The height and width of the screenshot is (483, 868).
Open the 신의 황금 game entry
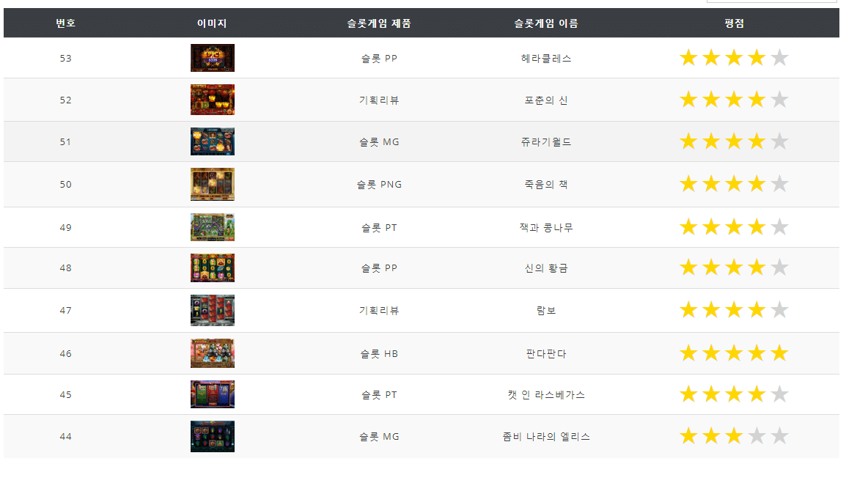click(x=546, y=268)
